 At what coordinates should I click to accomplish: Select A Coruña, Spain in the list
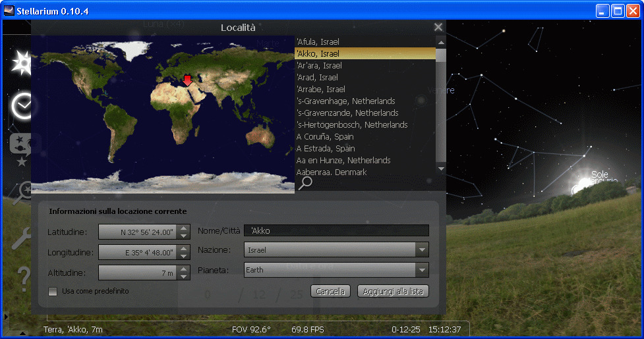(365, 137)
